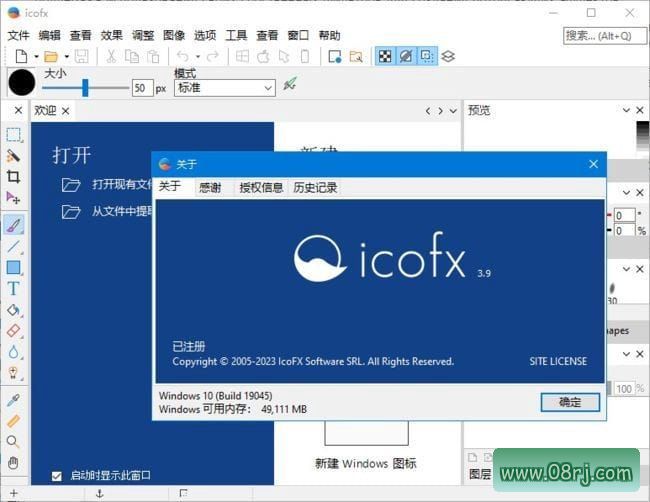Select the magnifier zoom tool
This screenshot has width=650, height=502.
(13, 442)
